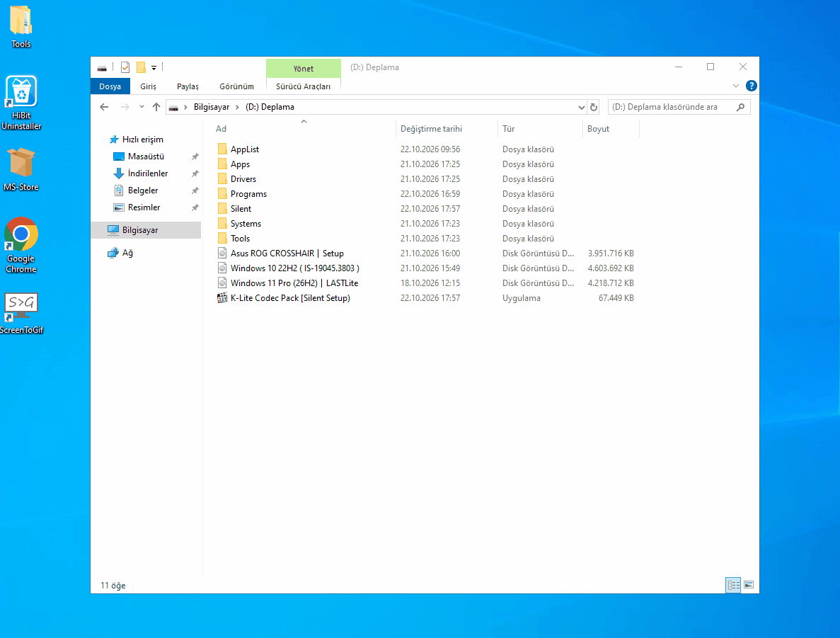The height and width of the screenshot is (638, 840).
Task: Open the Customize Quick Access Toolbar arrow
Action: pyautogui.click(x=154, y=68)
